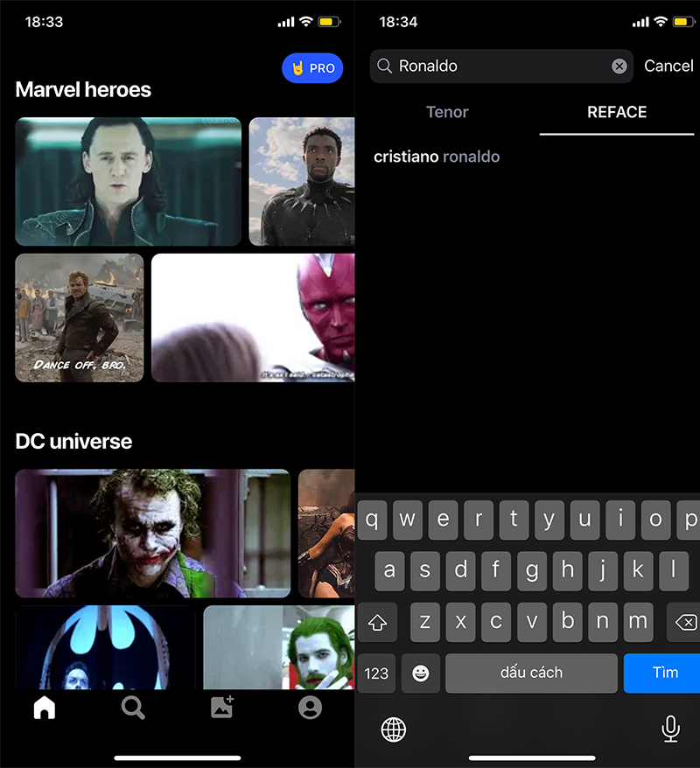The width and height of the screenshot is (700, 768).
Task: Tap the shift key on keyboard
Action: click(377, 622)
